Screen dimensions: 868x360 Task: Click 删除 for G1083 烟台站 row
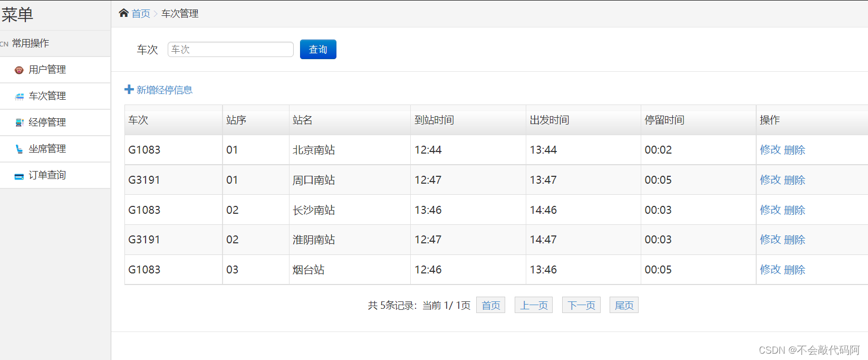(x=795, y=270)
